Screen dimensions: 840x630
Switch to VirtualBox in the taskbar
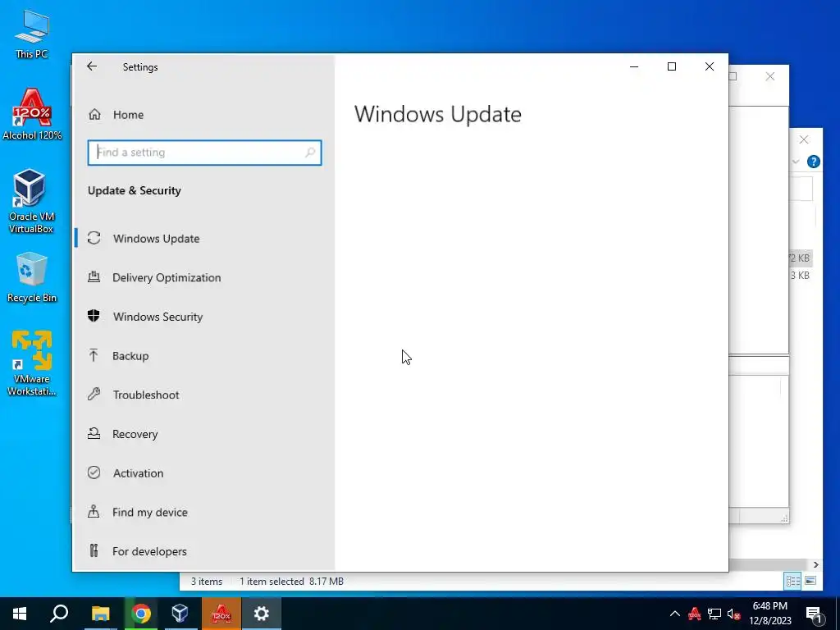[180, 614]
